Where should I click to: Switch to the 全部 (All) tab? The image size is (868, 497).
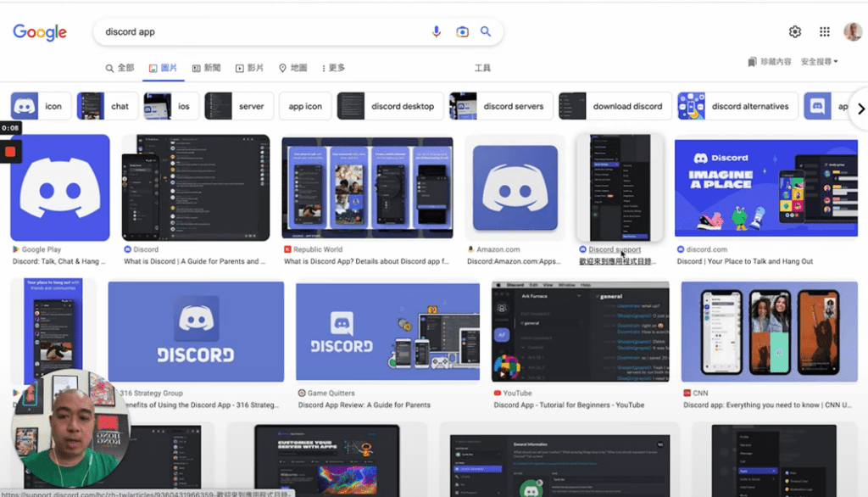[120, 68]
